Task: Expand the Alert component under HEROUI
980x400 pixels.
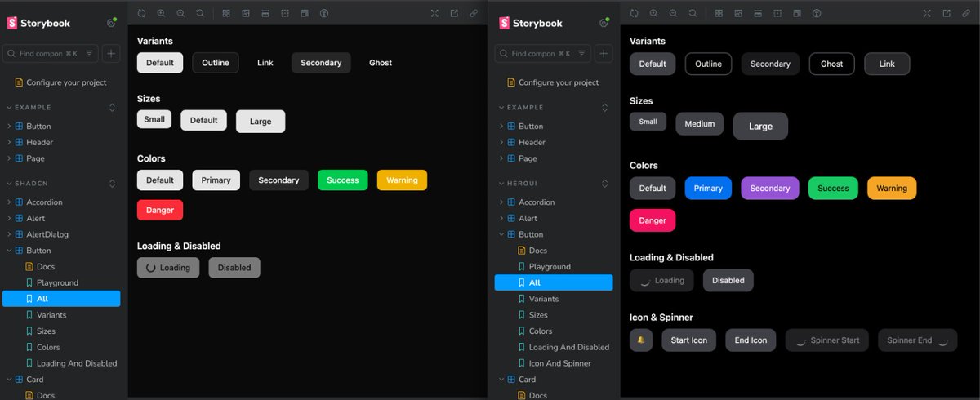Action: pos(528,218)
